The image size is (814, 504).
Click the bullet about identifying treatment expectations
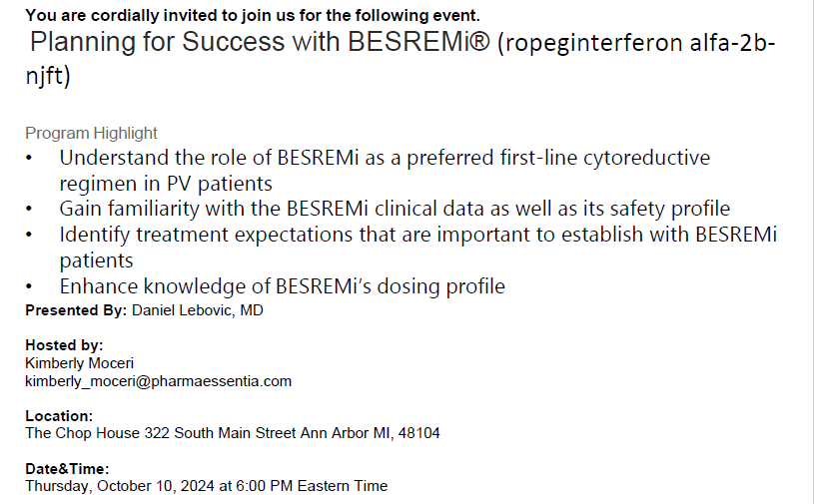(417, 235)
